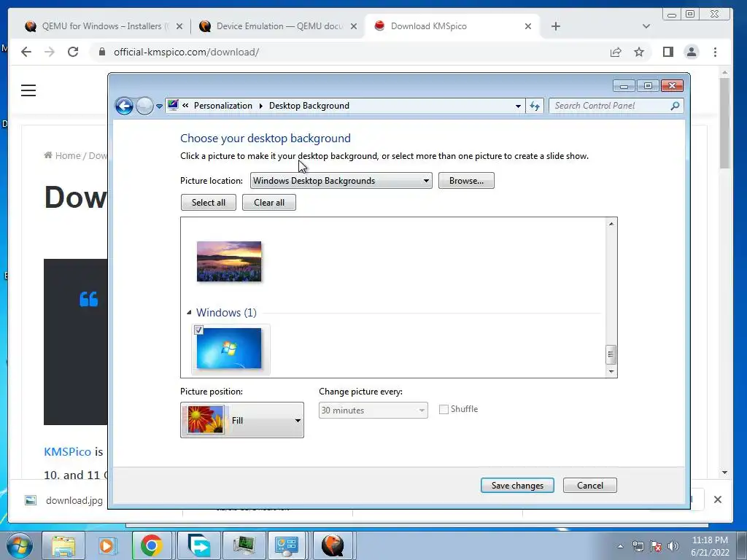
Task: Open Chrome profile avatar
Action: point(692,52)
